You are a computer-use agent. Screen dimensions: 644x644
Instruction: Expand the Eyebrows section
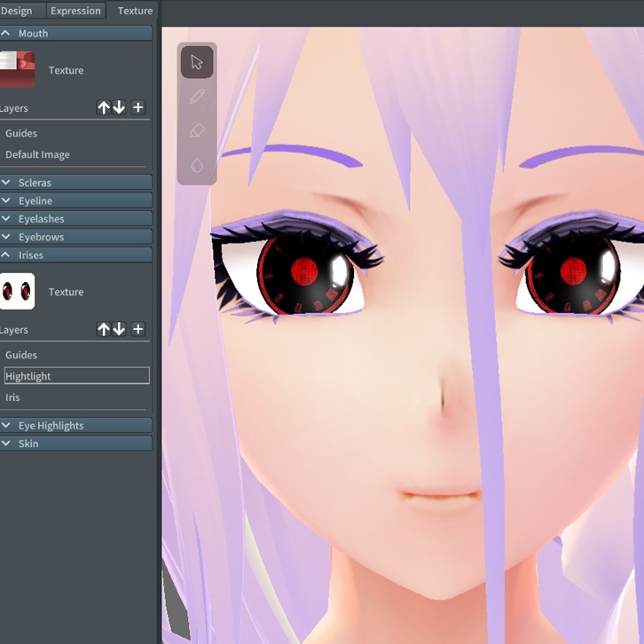click(x=75, y=237)
